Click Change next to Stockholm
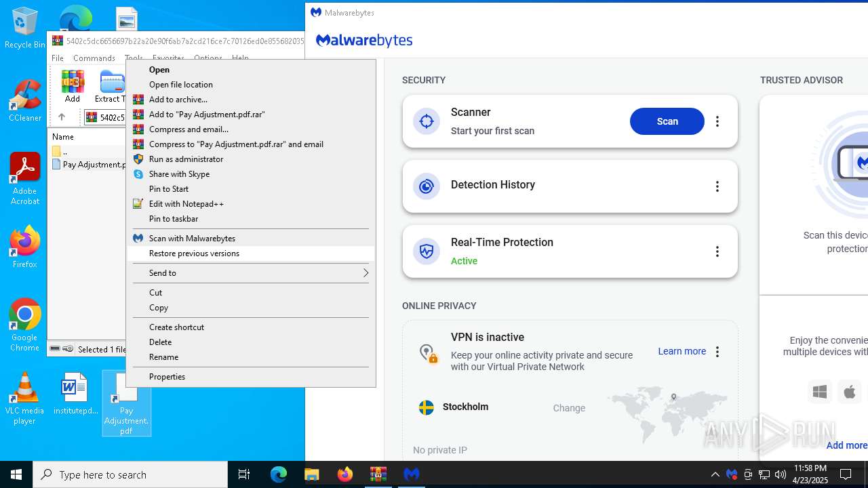Image resolution: width=868 pixels, height=488 pixels. tap(569, 408)
